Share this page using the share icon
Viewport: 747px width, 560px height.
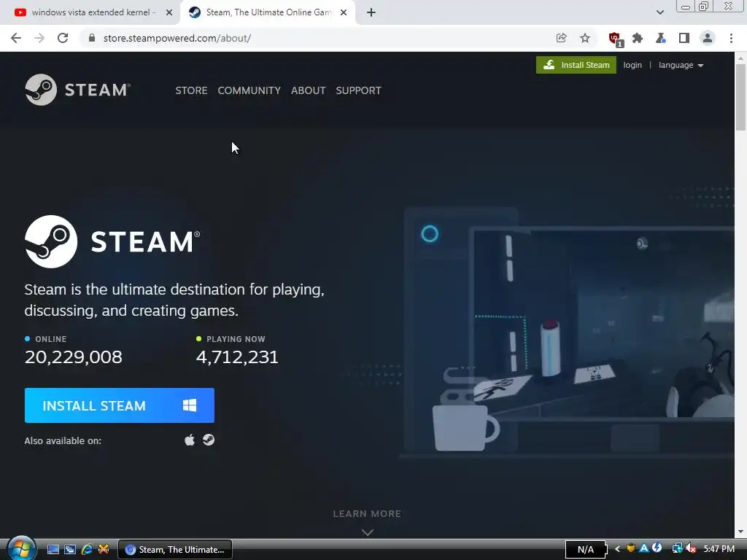[561, 38]
